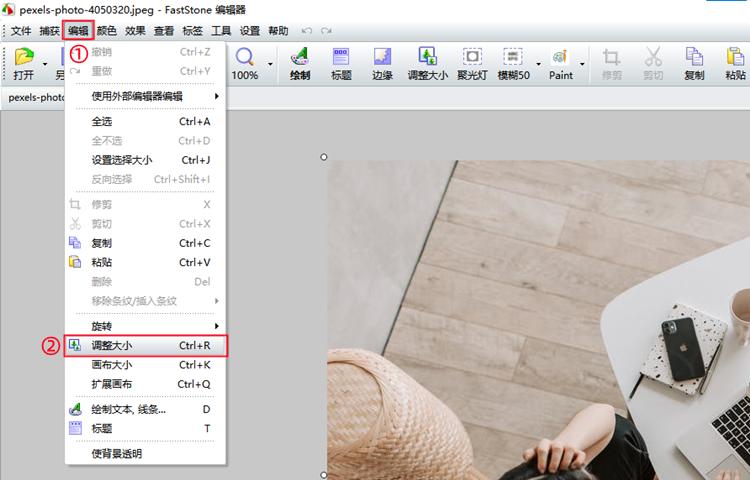
Task: Expand the 打开 dropdown arrow
Action: tap(45, 64)
